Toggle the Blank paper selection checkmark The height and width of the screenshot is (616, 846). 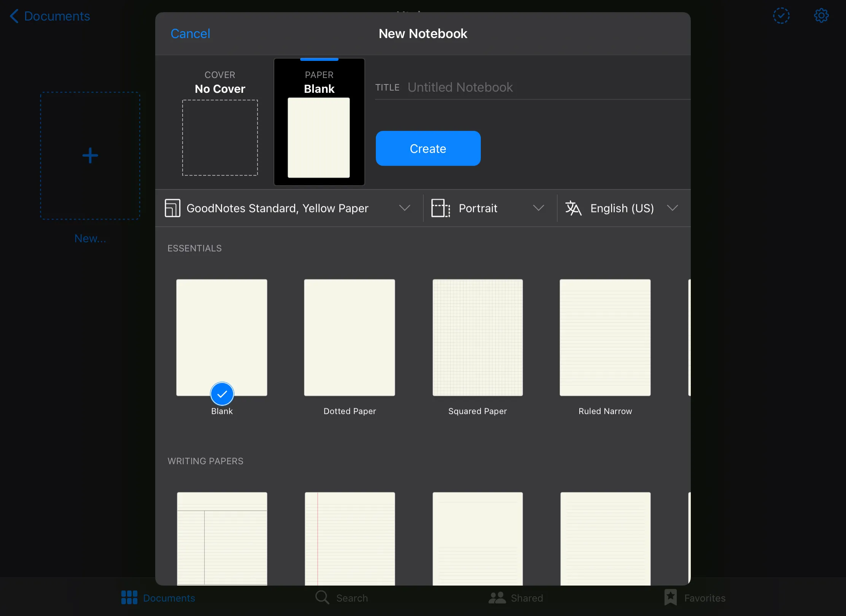point(222,394)
